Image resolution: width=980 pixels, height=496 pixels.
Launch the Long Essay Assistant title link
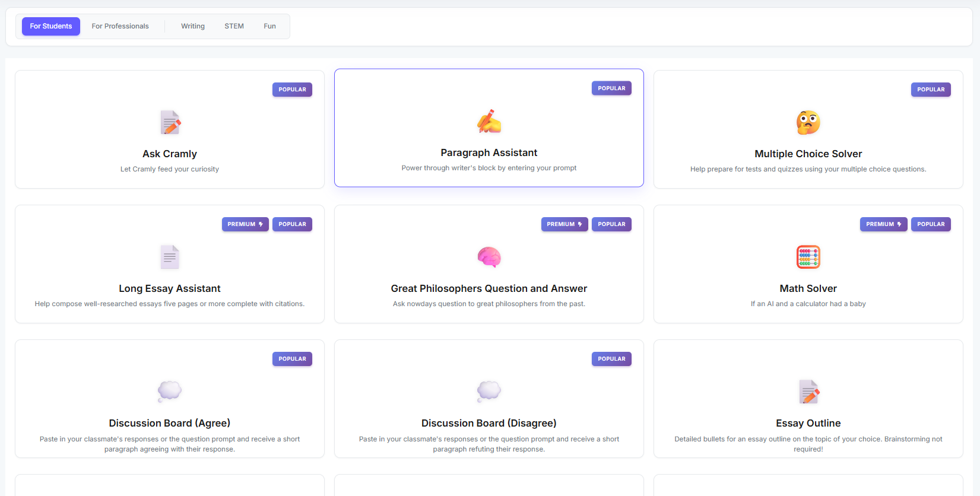click(170, 288)
